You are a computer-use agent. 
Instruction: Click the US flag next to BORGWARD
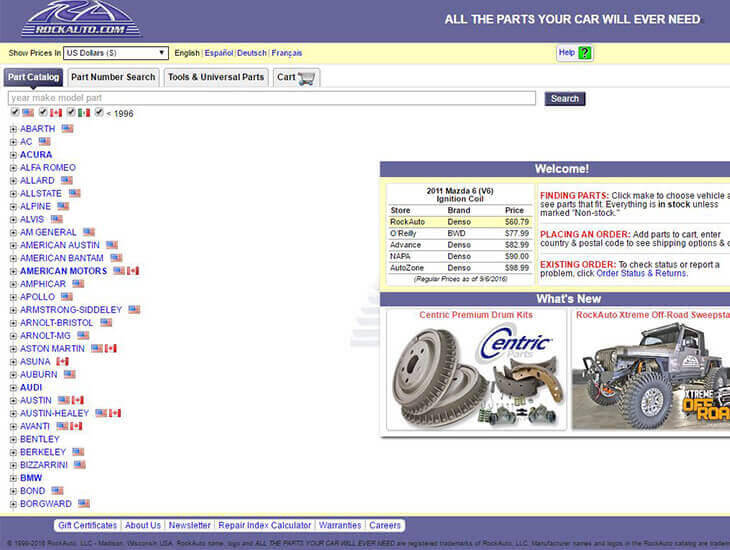84,503
